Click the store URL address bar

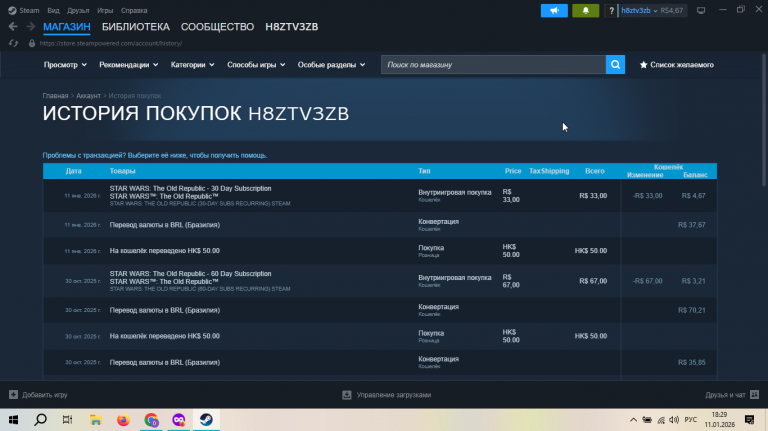[x=111, y=43]
